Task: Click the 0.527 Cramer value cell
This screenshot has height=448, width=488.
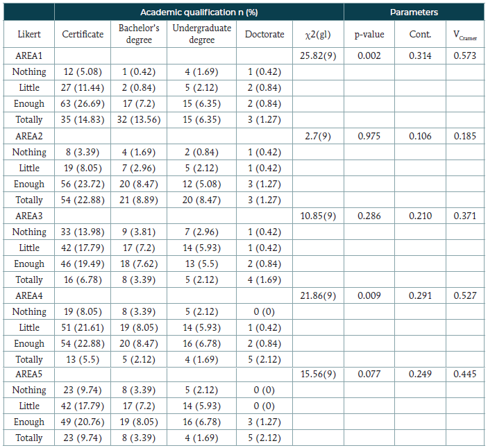Action: pyautogui.click(x=464, y=295)
